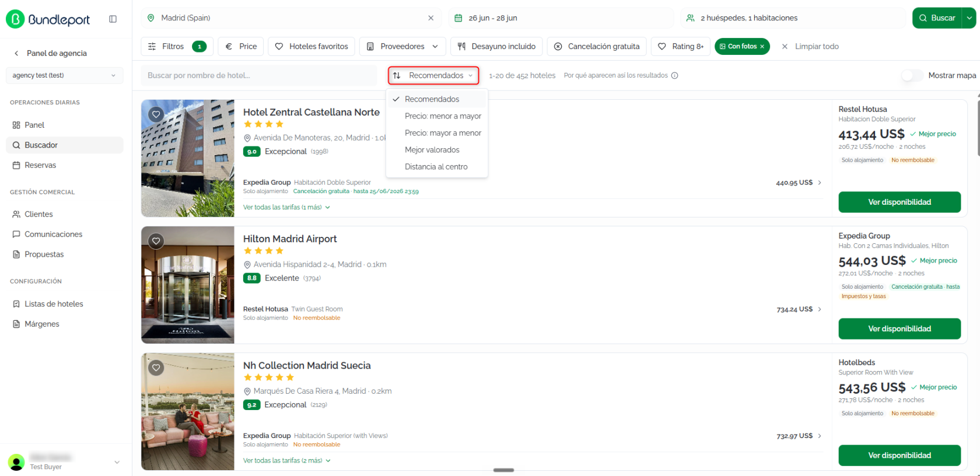Ver disponibilidad for Nh Collection Suecia
Image resolution: width=980 pixels, height=476 pixels.
[x=900, y=456]
